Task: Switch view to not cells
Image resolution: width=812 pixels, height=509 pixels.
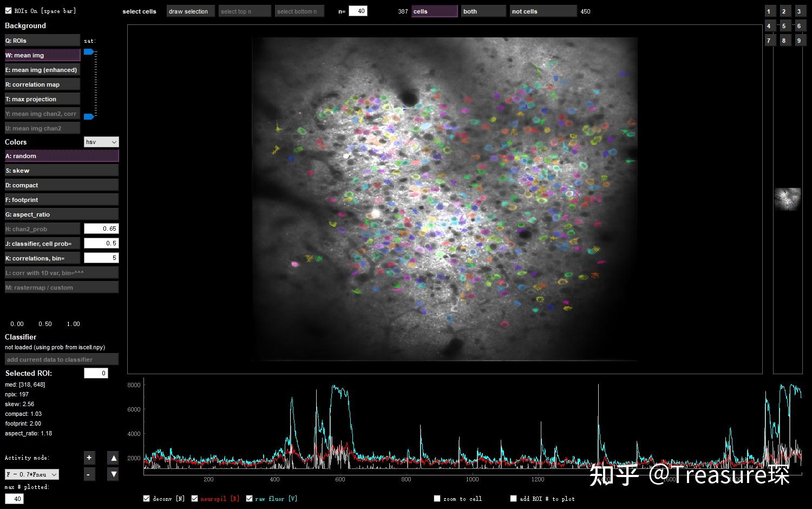Action: click(x=543, y=11)
